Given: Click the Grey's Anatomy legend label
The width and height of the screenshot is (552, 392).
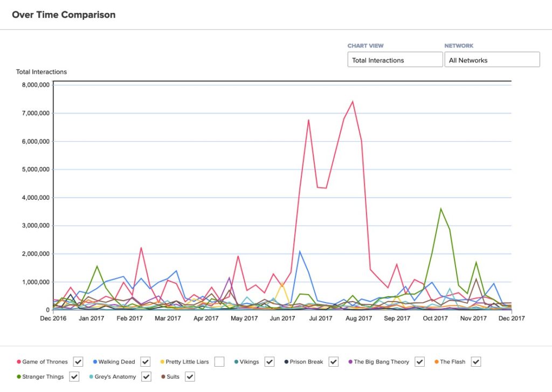Looking at the screenshot, I should tap(115, 376).
